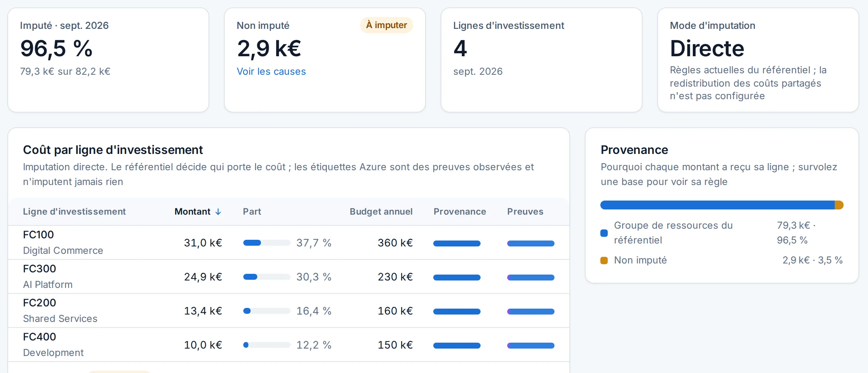Sort by the Montant column header
The image size is (868, 373).
(198, 212)
